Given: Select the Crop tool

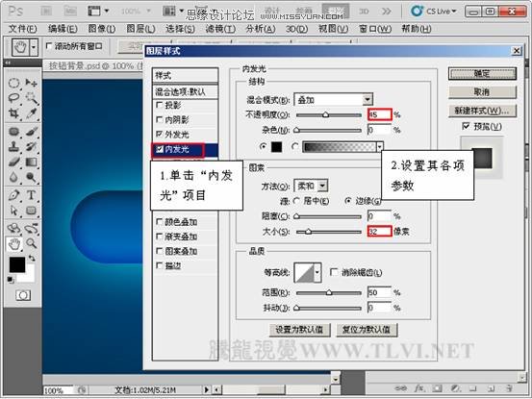Looking at the screenshot, I should tap(13, 113).
